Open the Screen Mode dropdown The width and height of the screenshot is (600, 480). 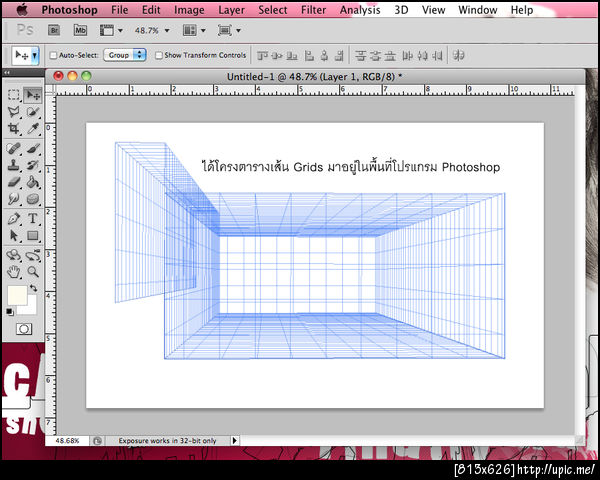229,30
